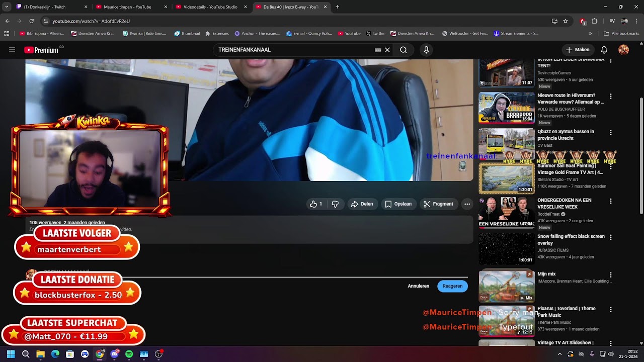Open options for 'Qbuzz en Syntus bussen' video
Viewport: 644px width, 362px height.
611,132
